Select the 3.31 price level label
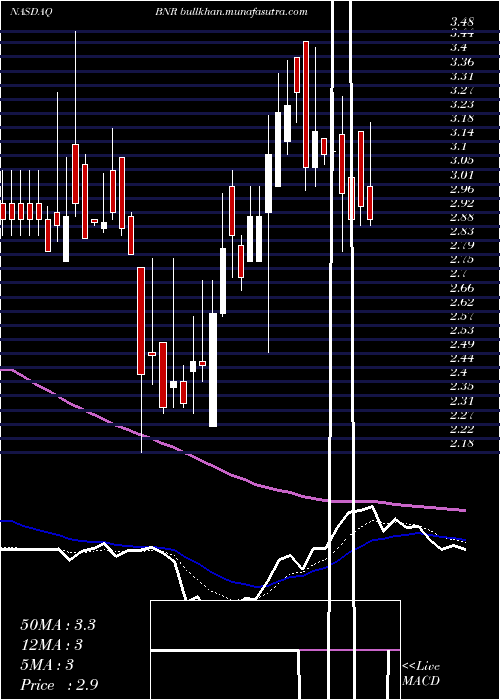 pyautogui.click(x=462, y=75)
